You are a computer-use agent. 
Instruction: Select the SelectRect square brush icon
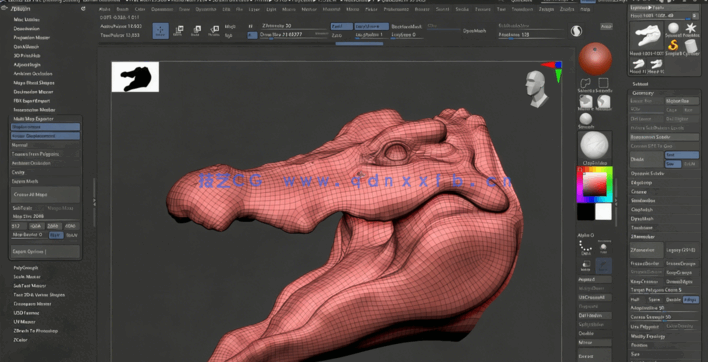point(603,84)
